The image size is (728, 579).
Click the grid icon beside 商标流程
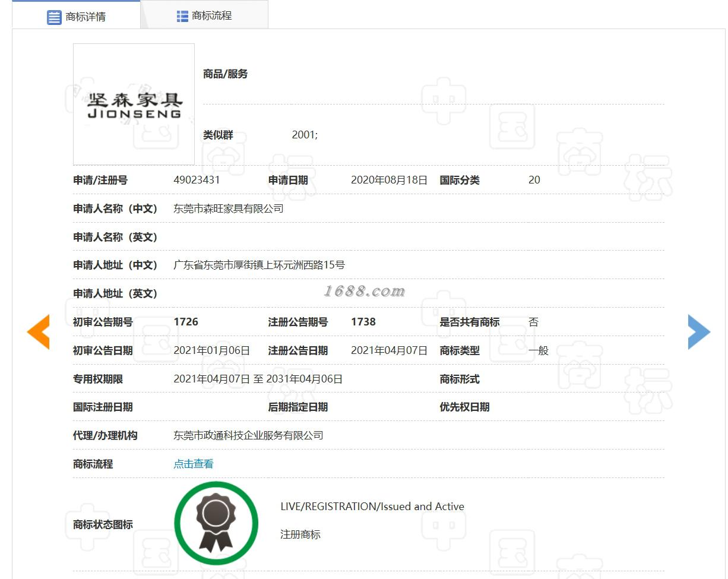[x=182, y=16]
